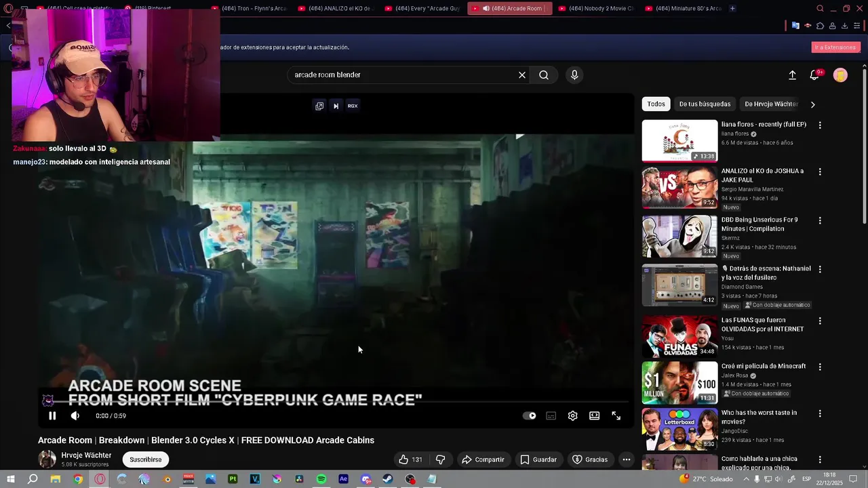Turn on subtitles with the captions icon
The height and width of the screenshot is (488, 868).
coord(551,415)
